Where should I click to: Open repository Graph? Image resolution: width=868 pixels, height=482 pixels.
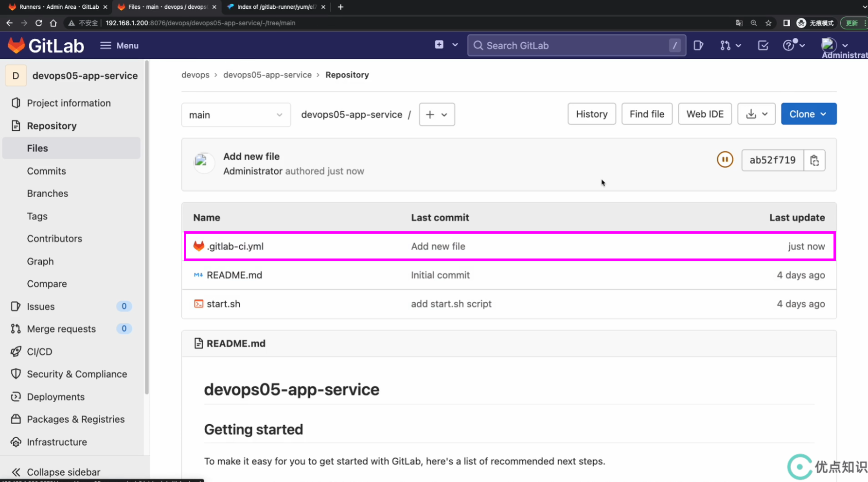tap(40, 261)
